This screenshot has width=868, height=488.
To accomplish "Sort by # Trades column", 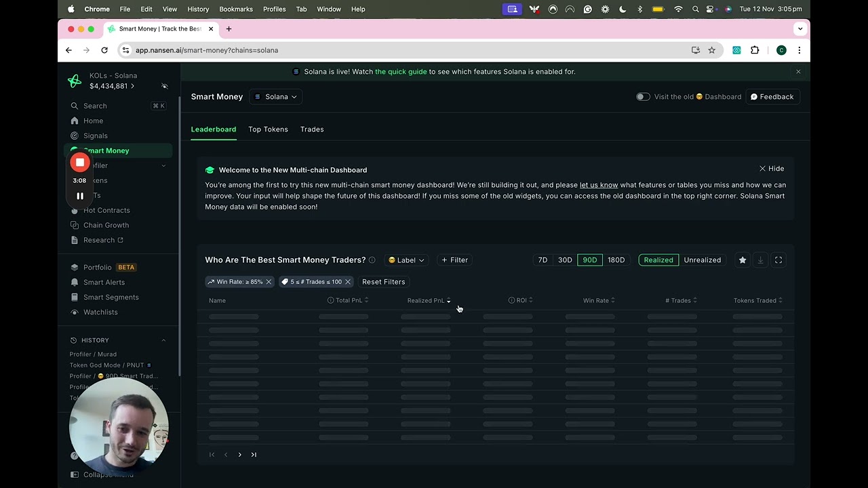I will [x=681, y=300].
